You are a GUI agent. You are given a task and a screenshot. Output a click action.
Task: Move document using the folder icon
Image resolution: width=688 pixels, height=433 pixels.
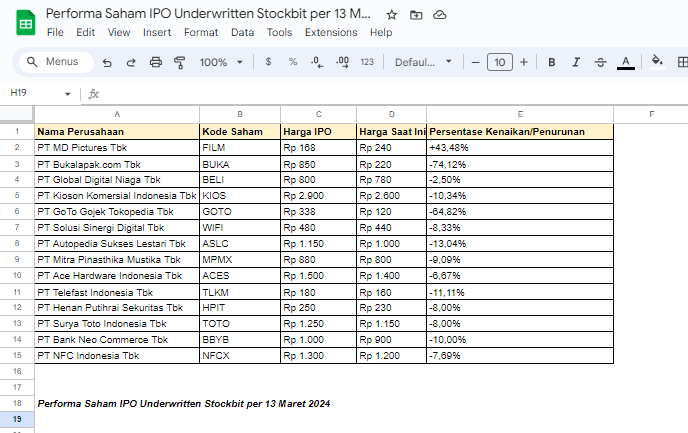[x=416, y=15]
